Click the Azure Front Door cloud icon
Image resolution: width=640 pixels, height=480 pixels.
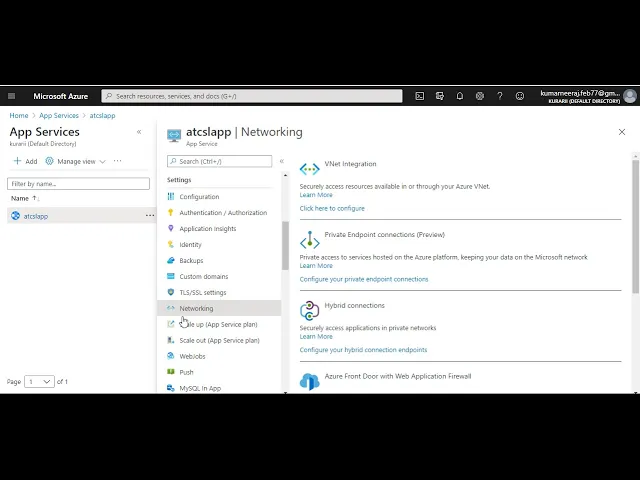pos(309,382)
